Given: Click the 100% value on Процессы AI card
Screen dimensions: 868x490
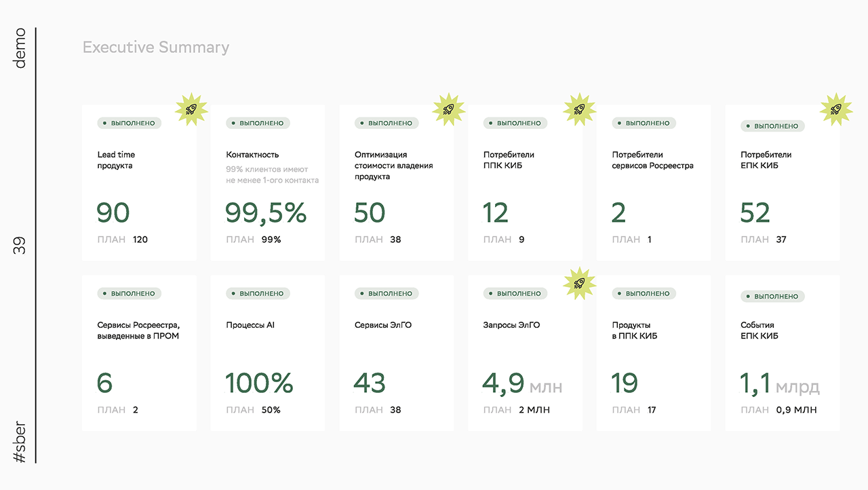Looking at the screenshot, I should coord(260,383).
